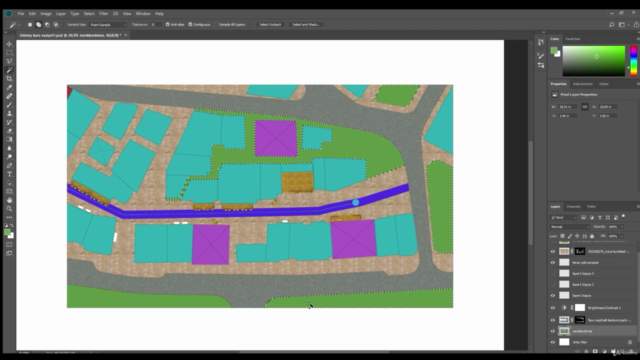Viewport: 640px width, 360px height.
Task: Enable Sample All Layers checkbox
Action: (x=216, y=24)
